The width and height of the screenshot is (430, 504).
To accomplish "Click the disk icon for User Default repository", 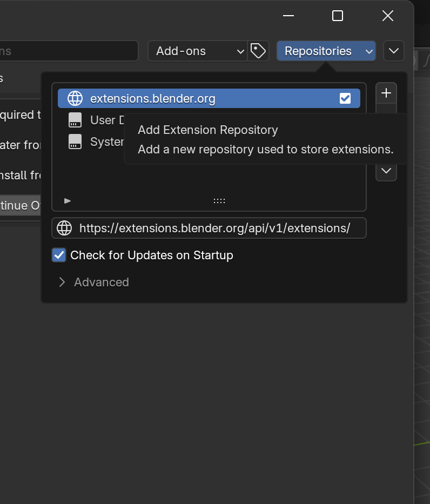I will tap(75, 120).
